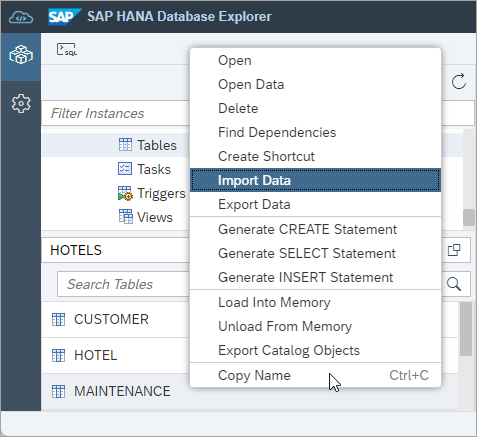Click the tables list scrollbar thumb
This screenshot has height=437, width=477.
[x=466, y=329]
